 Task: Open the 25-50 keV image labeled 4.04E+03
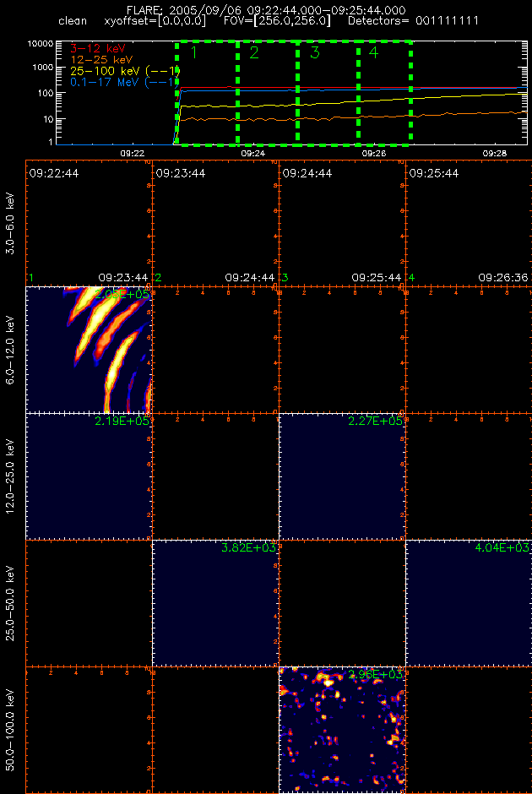[469, 603]
